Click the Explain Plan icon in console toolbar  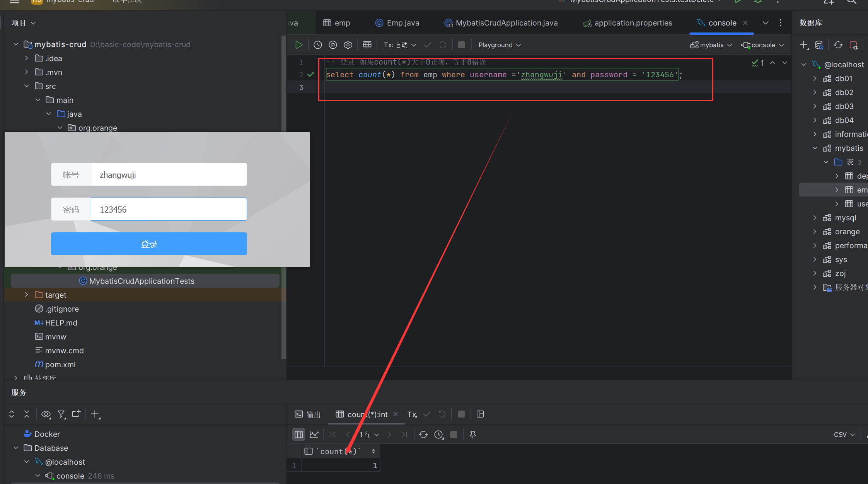click(x=333, y=45)
